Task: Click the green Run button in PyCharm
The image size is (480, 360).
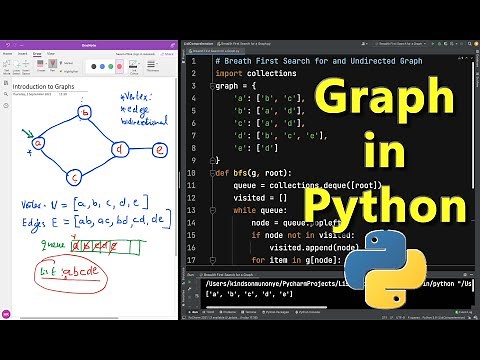Action: pos(433,44)
